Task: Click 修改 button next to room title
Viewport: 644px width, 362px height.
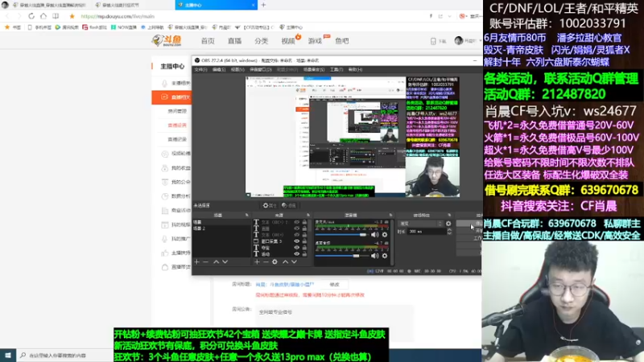Action: (335, 285)
